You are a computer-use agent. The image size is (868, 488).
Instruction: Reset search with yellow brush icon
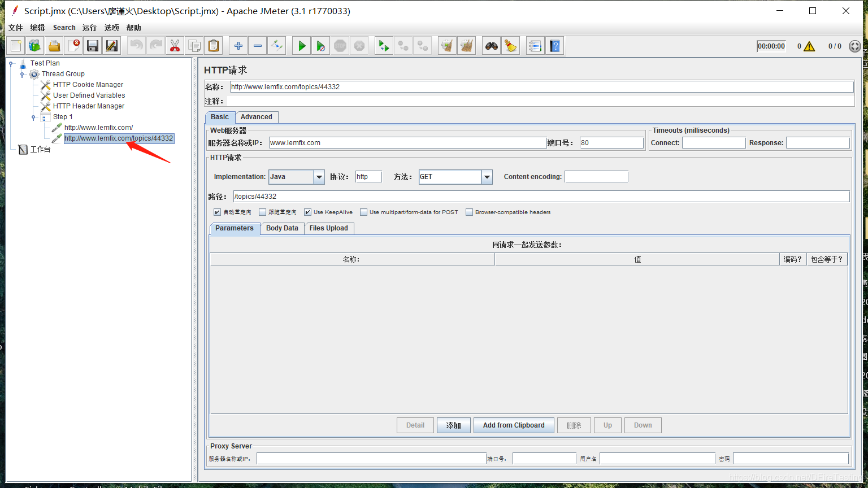coord(511,46)
